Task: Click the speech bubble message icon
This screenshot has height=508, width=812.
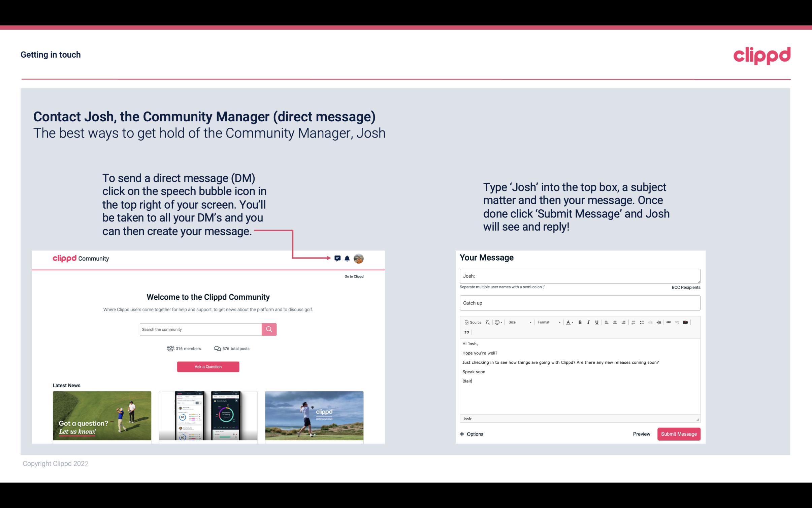Action: [x=337, y=259]
